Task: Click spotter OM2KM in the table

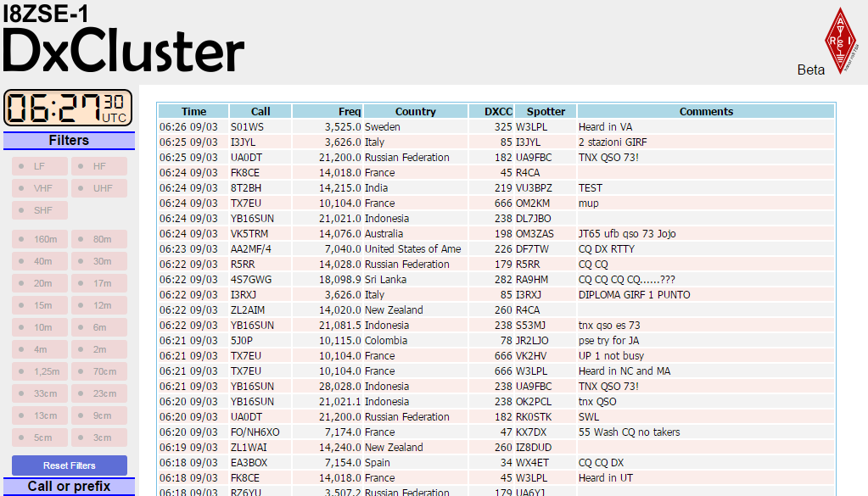Action: click(533, 203)
